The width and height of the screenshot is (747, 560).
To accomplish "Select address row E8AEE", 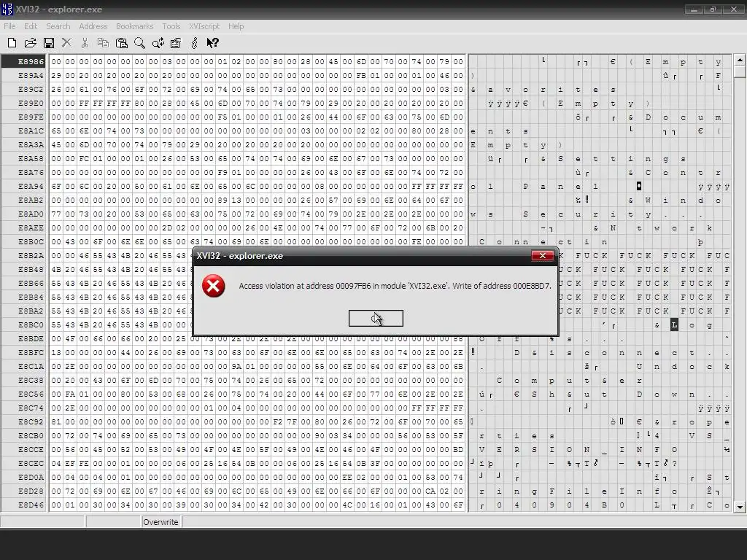I will coord(25,227).
